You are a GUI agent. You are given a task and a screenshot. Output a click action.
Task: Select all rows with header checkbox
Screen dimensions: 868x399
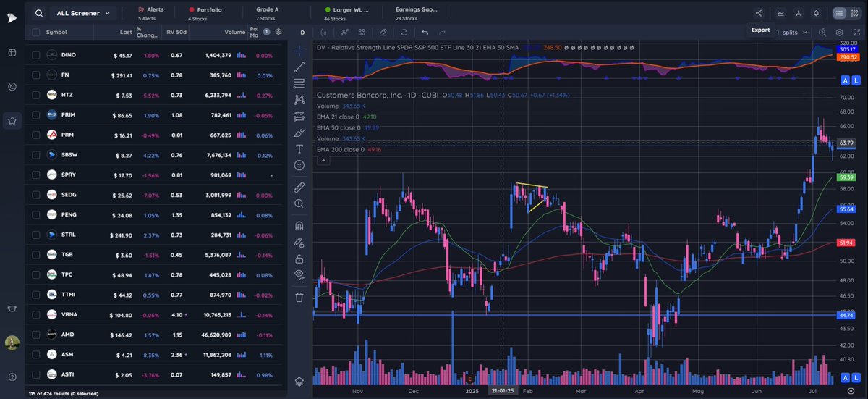[35, 32]
